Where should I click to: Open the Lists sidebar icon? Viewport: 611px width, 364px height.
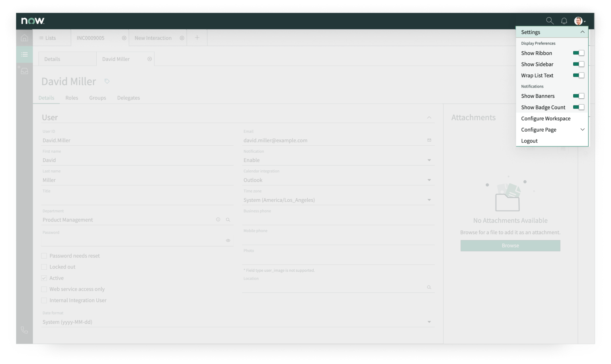(x=24, y=55)
